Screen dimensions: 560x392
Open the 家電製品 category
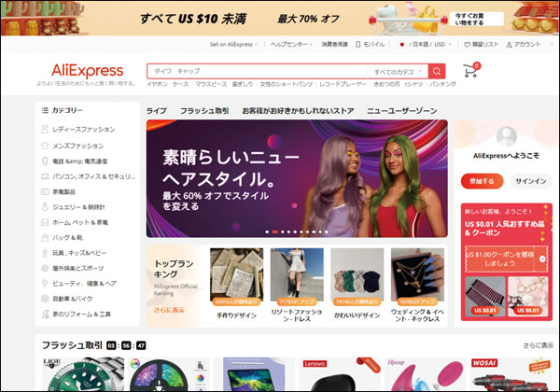[63, 191]
